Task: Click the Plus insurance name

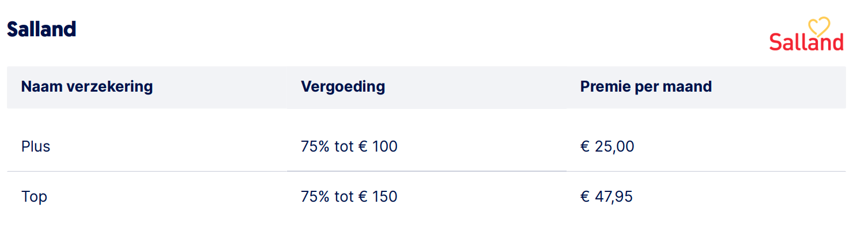Action: coord(36,146)
